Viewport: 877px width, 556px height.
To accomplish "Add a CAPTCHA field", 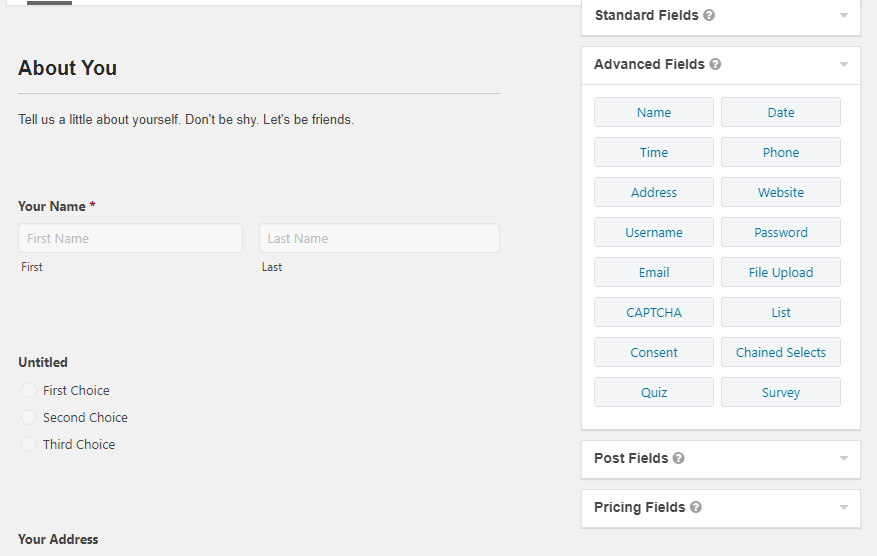I will (654, 312).
